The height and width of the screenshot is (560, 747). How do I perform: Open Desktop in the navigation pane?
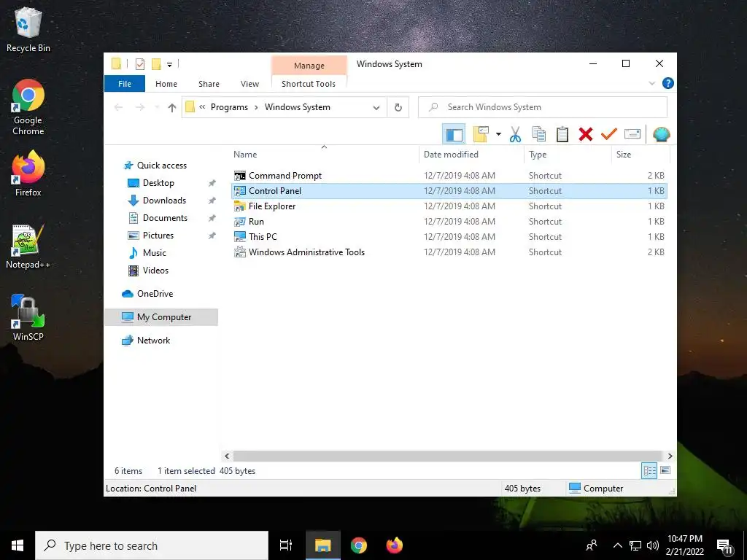pos(158,183)
